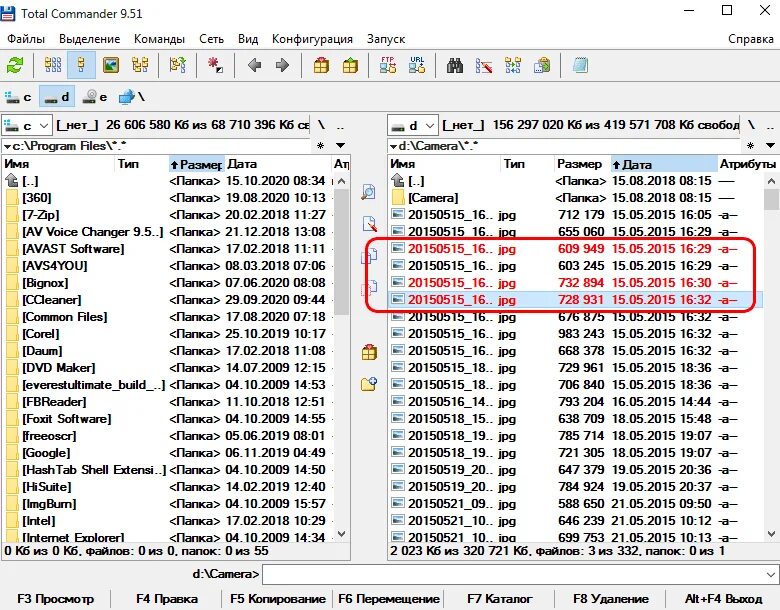Toggle the directory tree view icon
Viewport: 780px width, 610px height.
(x=140, y=65)
